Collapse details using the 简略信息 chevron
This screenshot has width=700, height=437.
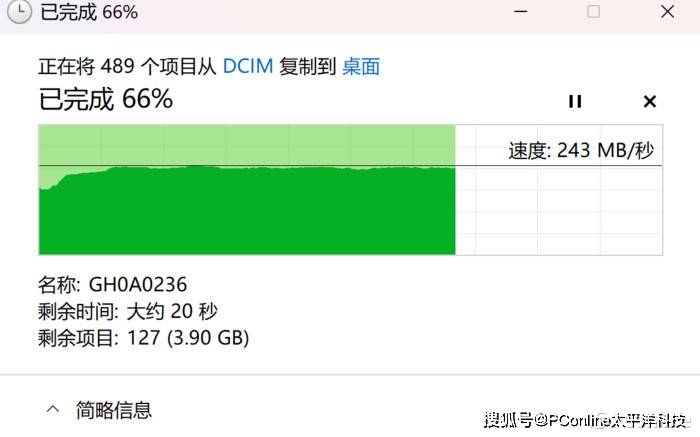tap(53, 409)
